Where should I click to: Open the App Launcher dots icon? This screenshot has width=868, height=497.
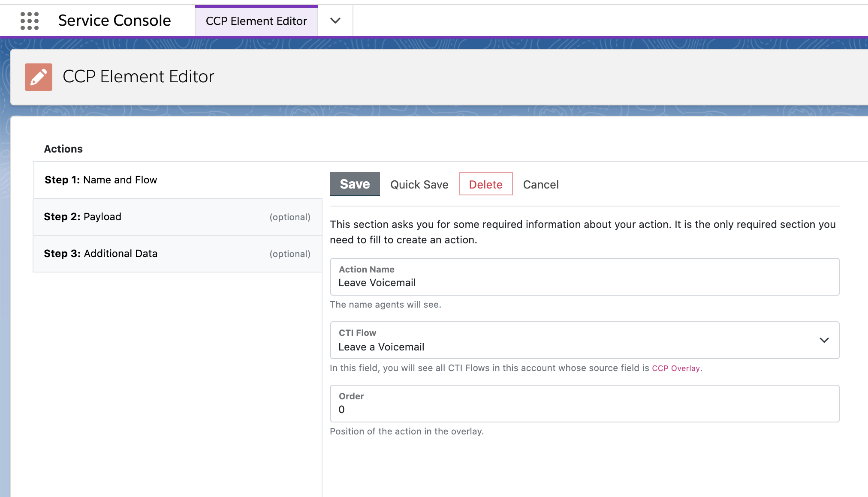click(x=30, y=21)
